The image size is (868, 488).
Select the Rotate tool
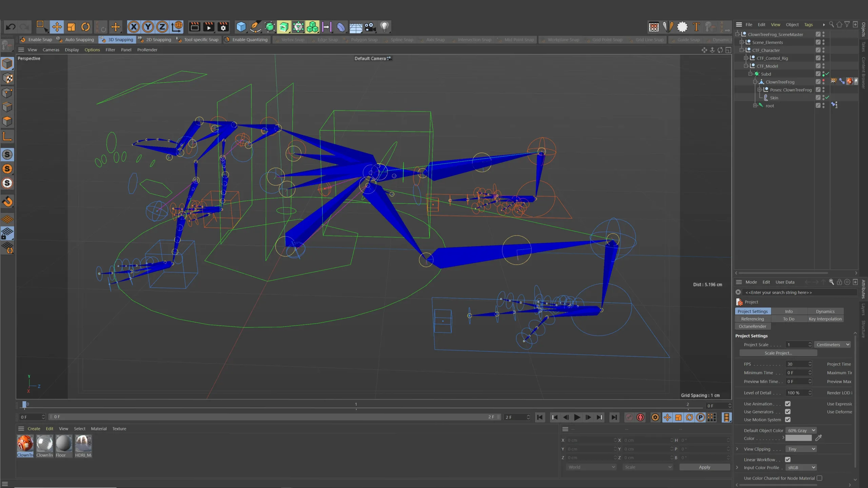(x=86, y=27)
